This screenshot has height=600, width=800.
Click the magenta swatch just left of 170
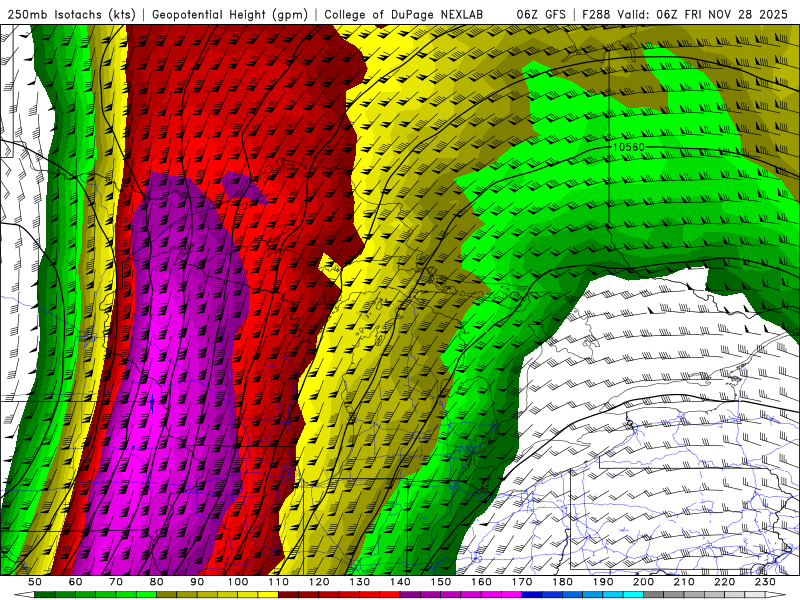(x=511, y=595)
